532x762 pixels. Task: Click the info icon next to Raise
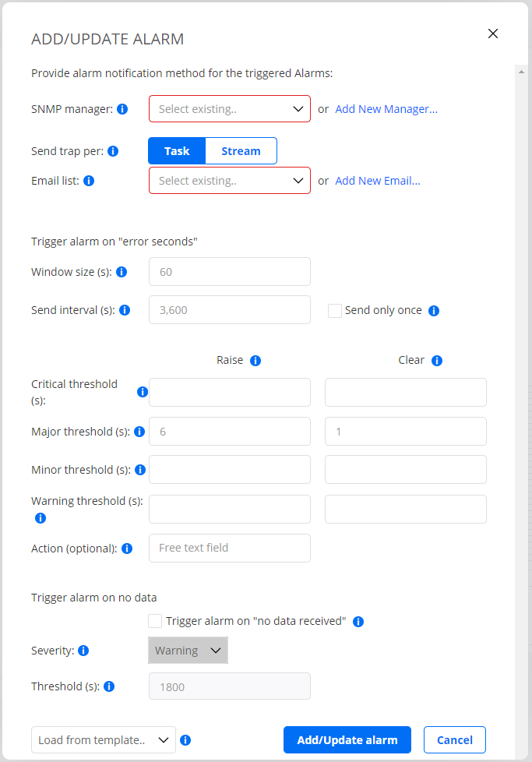pyautogui.click(x=256, y=360)
